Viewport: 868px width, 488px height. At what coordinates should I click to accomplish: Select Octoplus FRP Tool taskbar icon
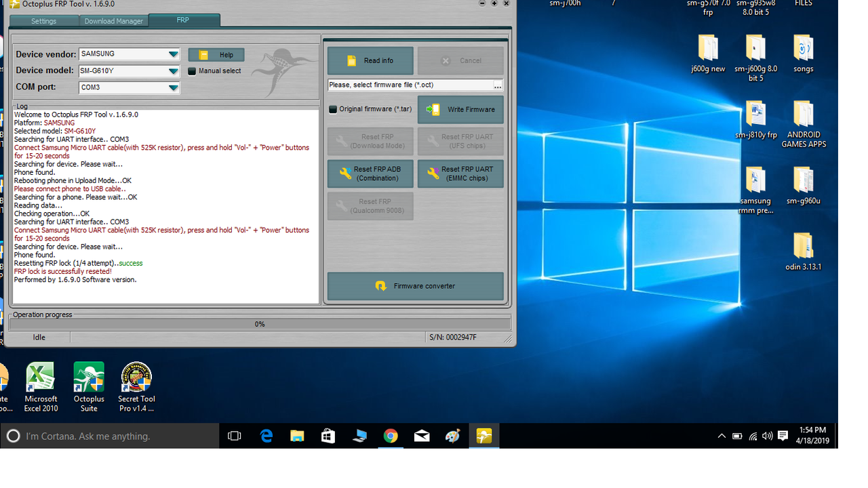coord(484,436)
